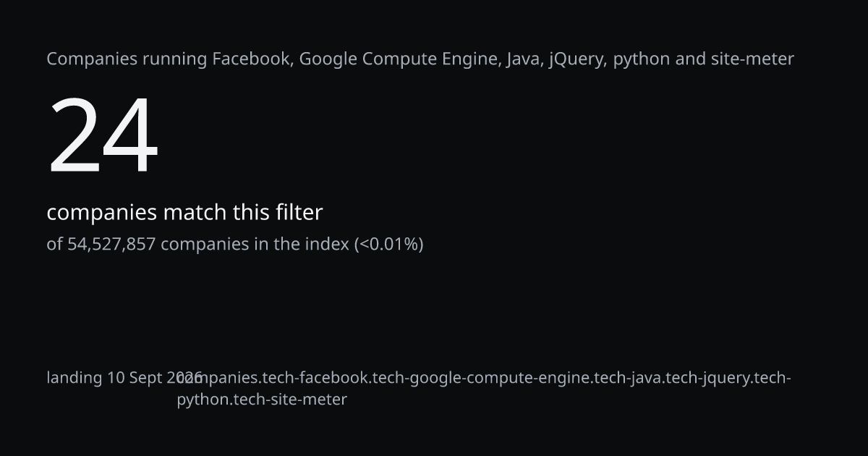The width and height of the screenshot is (868, 456).
Task: Click "companies in the index" phrase
Action: (x=255, y=245)
